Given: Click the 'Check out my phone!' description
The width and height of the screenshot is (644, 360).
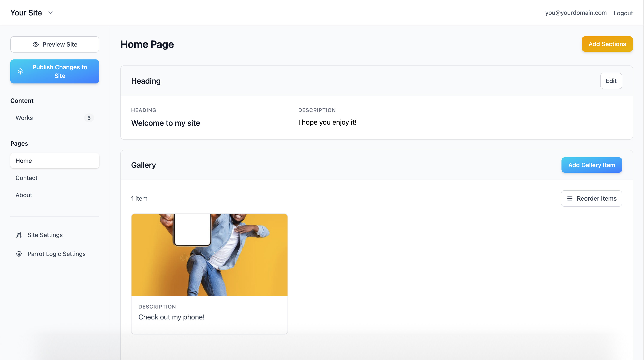Looking at the screenshot, I should click(171, 317).
